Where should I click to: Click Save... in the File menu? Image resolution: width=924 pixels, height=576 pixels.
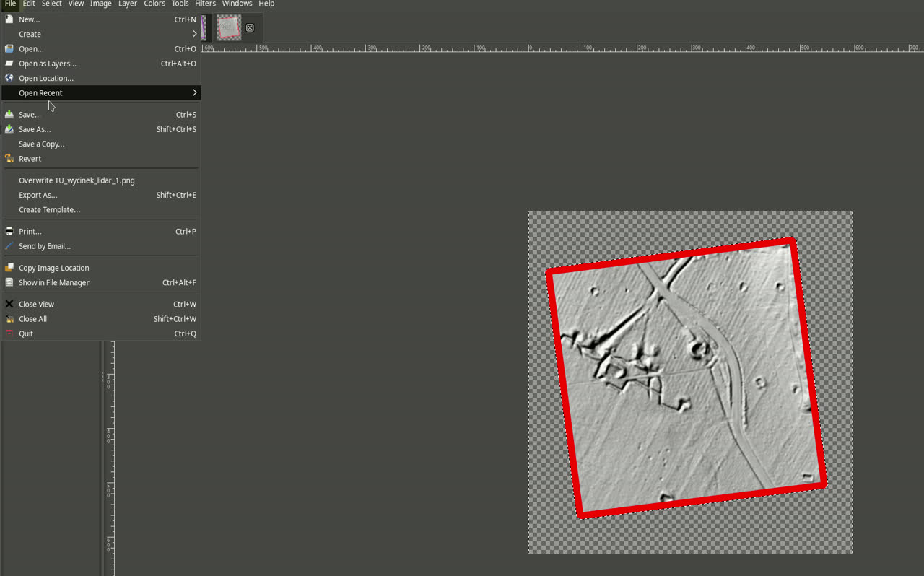click(x=101, y=115)
